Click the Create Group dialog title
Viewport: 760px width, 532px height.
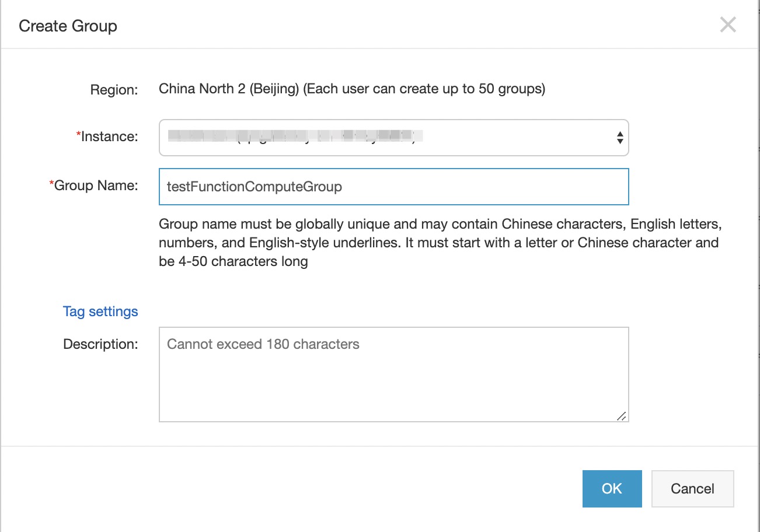pos(68,26)
